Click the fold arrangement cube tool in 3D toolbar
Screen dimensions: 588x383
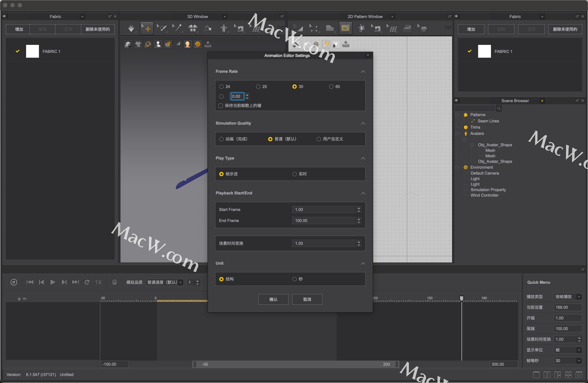[x=208, y=28]
